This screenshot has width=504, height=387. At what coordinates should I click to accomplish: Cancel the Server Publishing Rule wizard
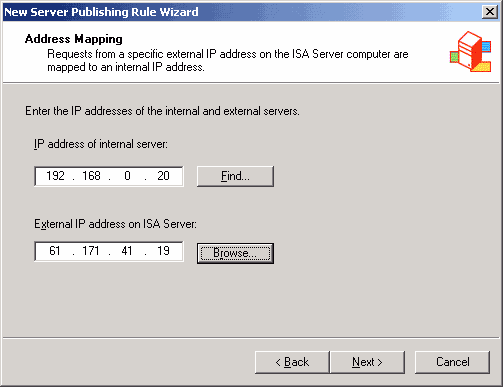click(452, 362)
